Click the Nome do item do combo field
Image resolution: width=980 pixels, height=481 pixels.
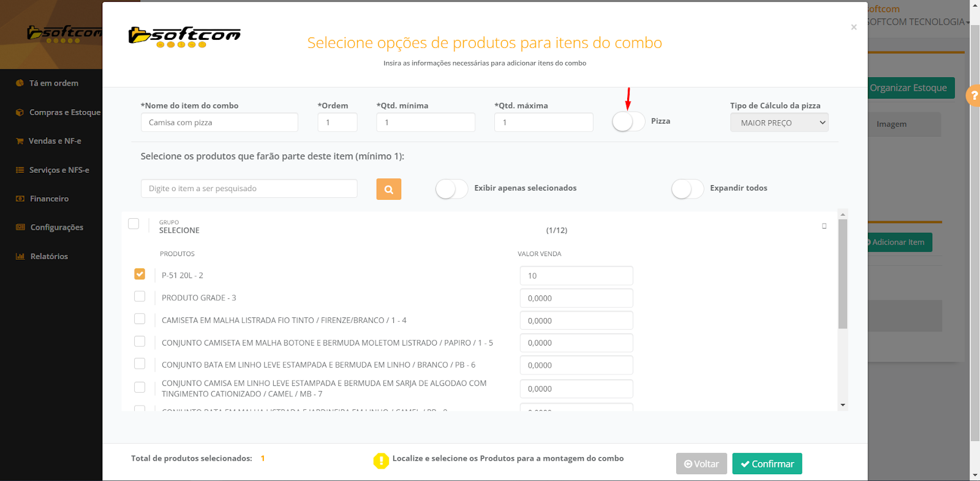pyautogui.click(x=219, y=123)
